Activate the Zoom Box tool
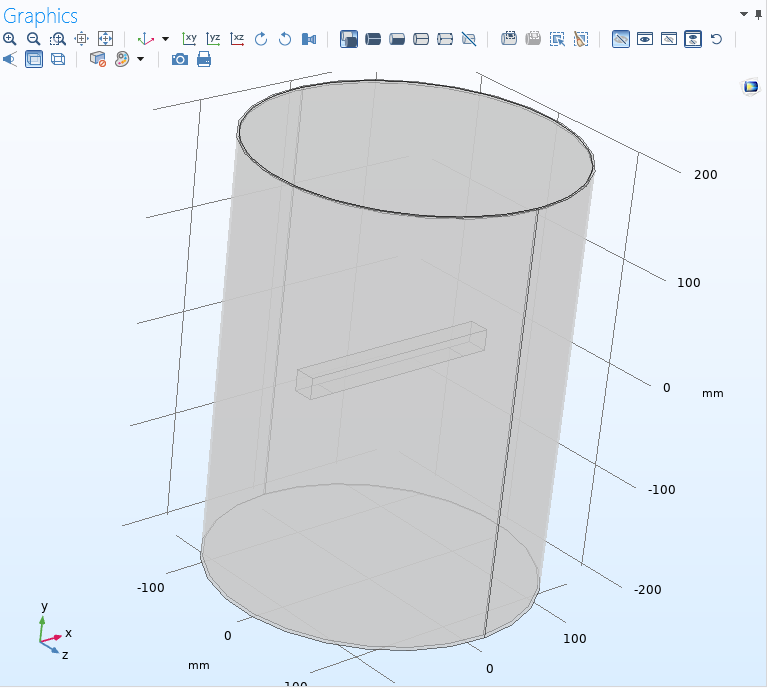The height and width of the screenshot is (688, 767). tap(57, 39)
